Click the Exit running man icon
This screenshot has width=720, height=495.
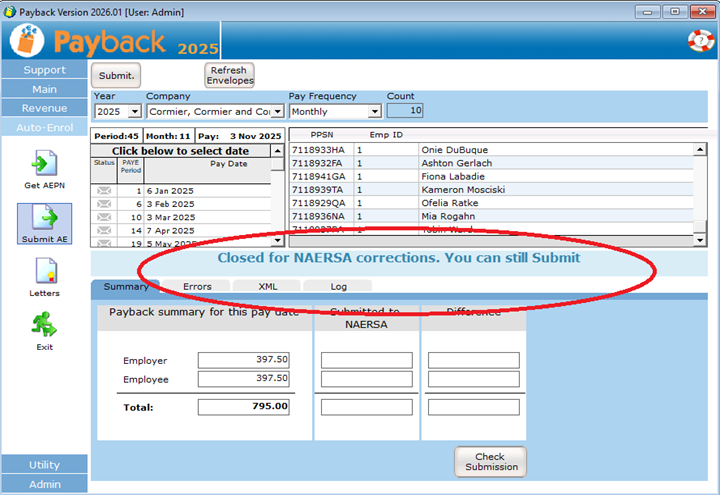pyautogui.click(x=44, y=324)
